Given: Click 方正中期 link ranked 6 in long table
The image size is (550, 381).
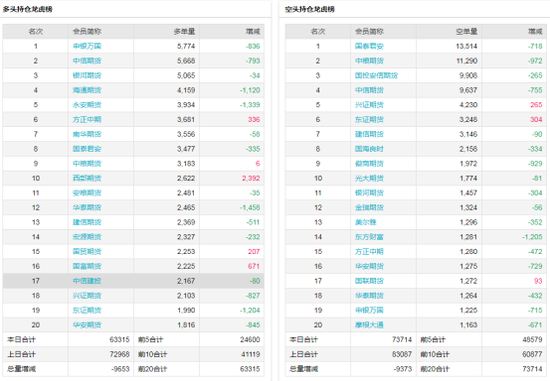Looking at the screenshot, I should 87,120.
